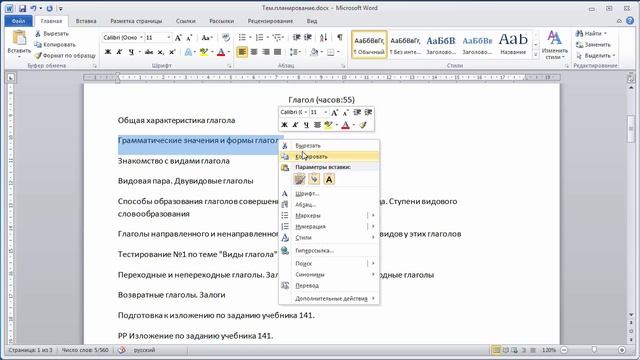Click the merge formatting paste option icon
640x360 pixels.
[314, 179]
